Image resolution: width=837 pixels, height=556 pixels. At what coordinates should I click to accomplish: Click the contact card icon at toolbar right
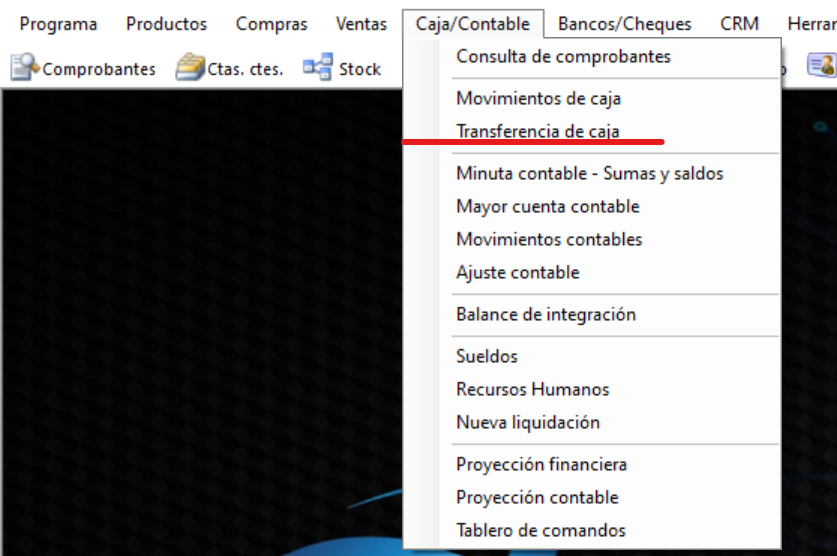pyautogui.click(x=822, y=66)
